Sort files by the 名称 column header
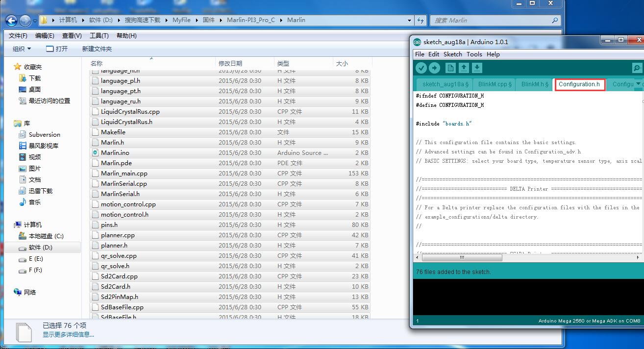 pyautogui.click(x=152, y=63)
